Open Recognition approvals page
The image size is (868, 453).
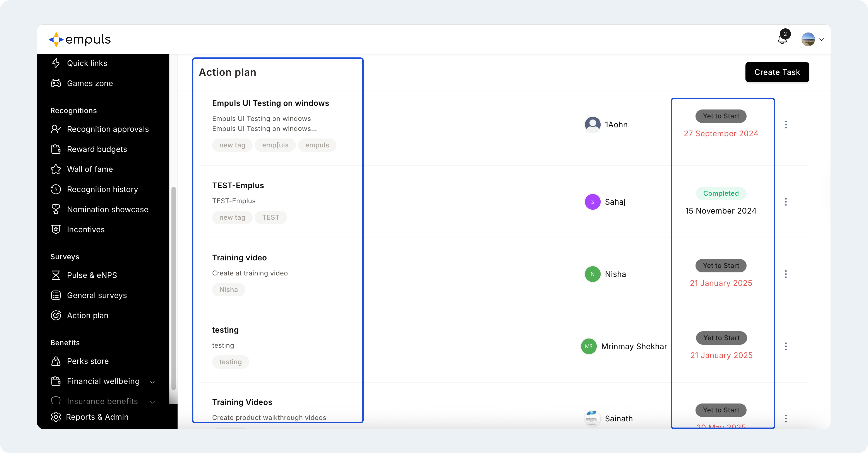[108, 129]
